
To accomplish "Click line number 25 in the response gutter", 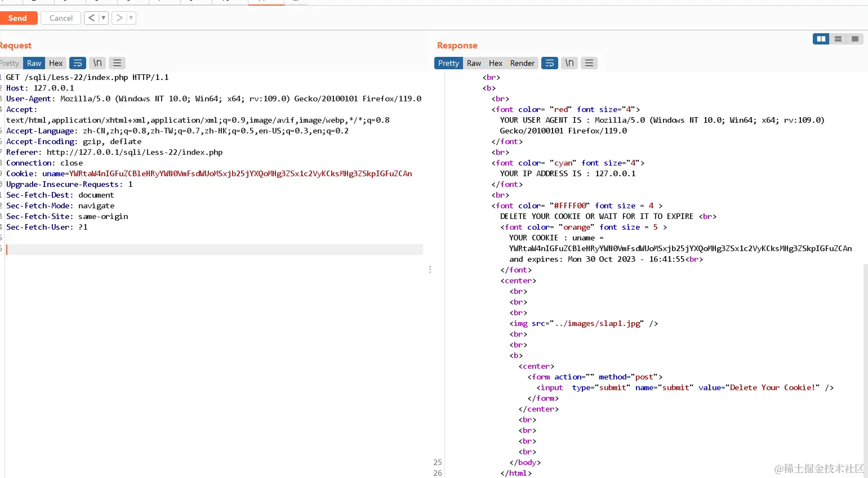I will click(x=438, y=462).
